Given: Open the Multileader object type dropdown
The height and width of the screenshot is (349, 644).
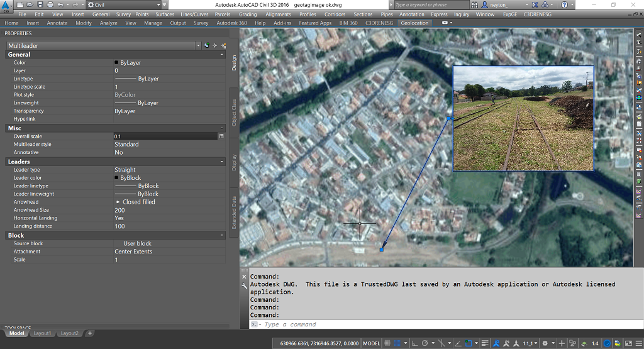Looking at the screenshot, I should [198, 45].
